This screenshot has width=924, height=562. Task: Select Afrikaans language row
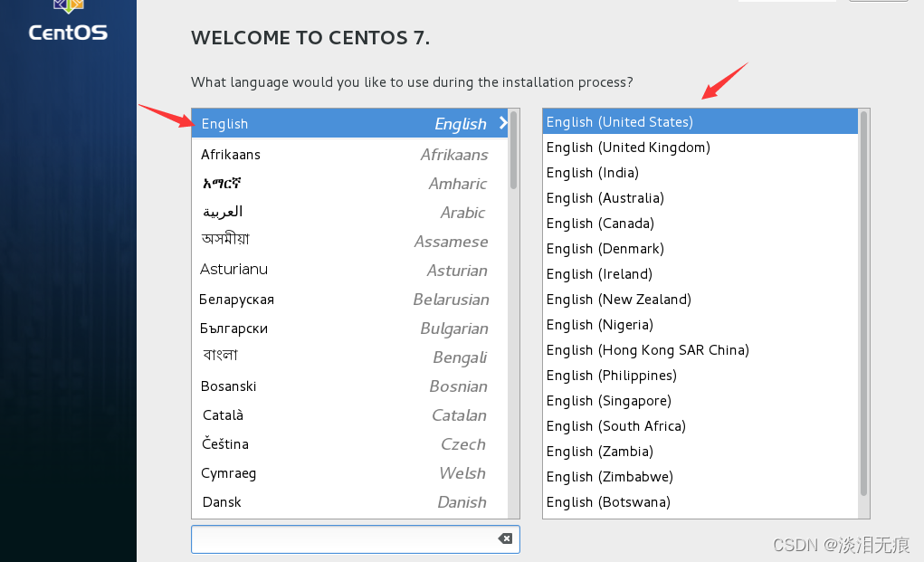(x=349, y=155)
